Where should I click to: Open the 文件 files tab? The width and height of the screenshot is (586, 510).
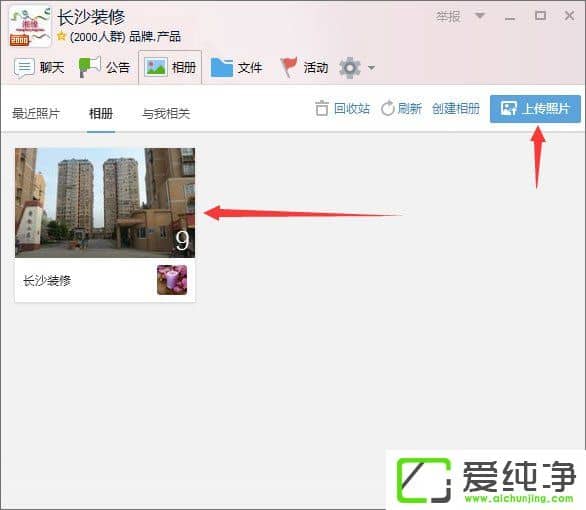point(236,68)
